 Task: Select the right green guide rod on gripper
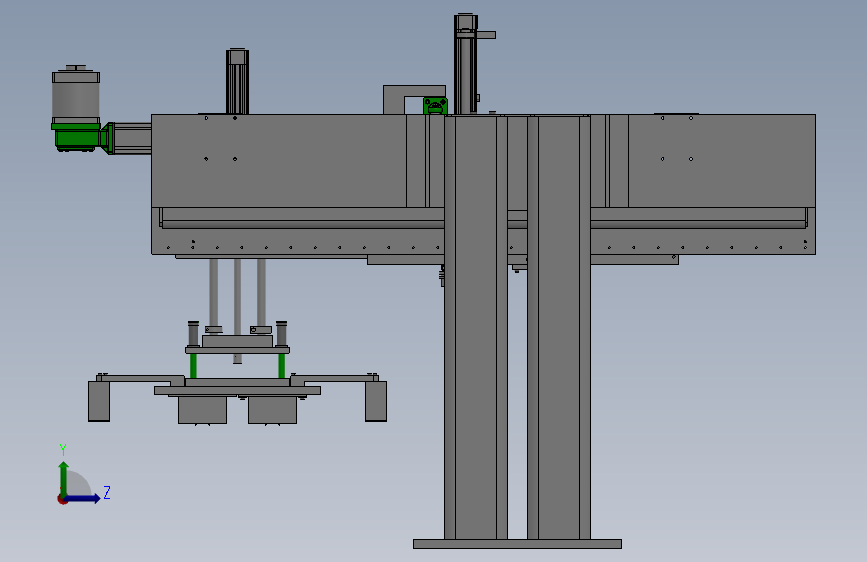[281, 366]
